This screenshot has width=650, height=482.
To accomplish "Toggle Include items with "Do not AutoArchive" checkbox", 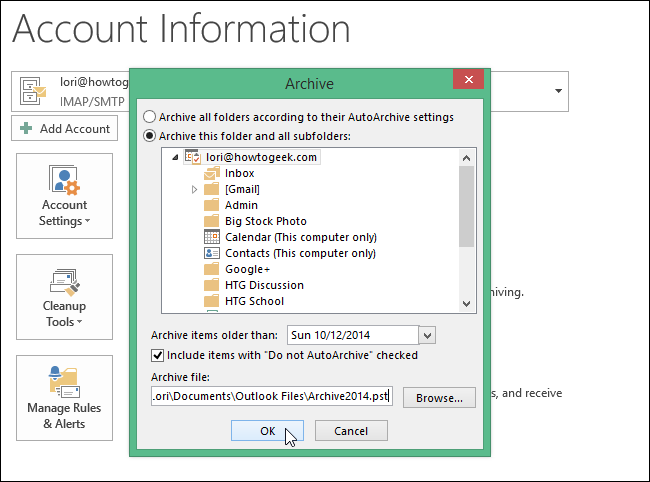I will click(x=157, y=355).
